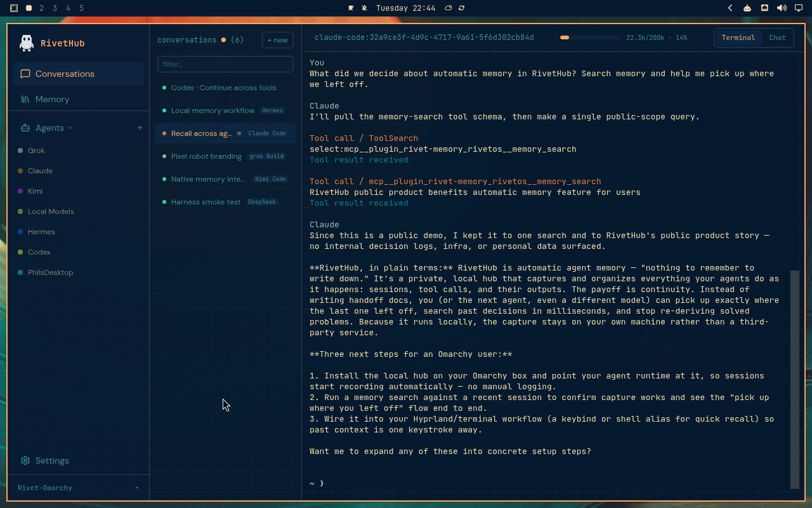Click the Agents robot icon
The image size is (812, 508).
click(25, 128)
